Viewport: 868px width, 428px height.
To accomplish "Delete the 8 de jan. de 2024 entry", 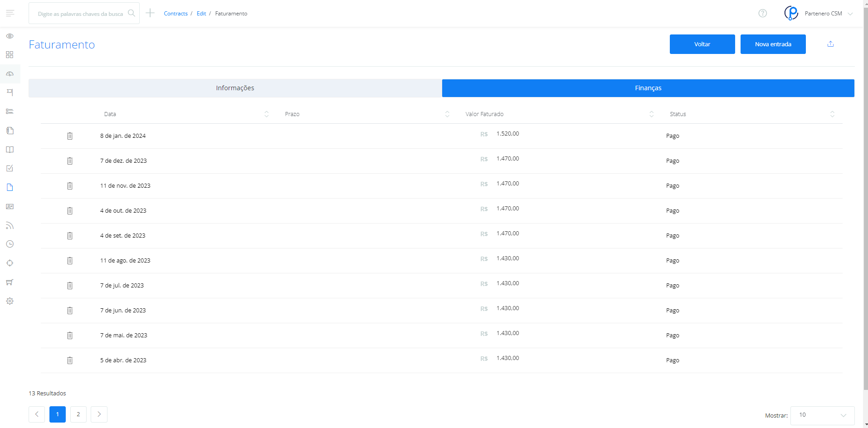I will tap(70, 136).
